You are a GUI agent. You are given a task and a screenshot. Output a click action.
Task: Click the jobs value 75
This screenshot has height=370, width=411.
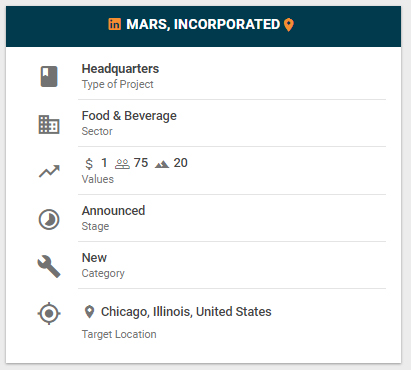tap(141, 163)
